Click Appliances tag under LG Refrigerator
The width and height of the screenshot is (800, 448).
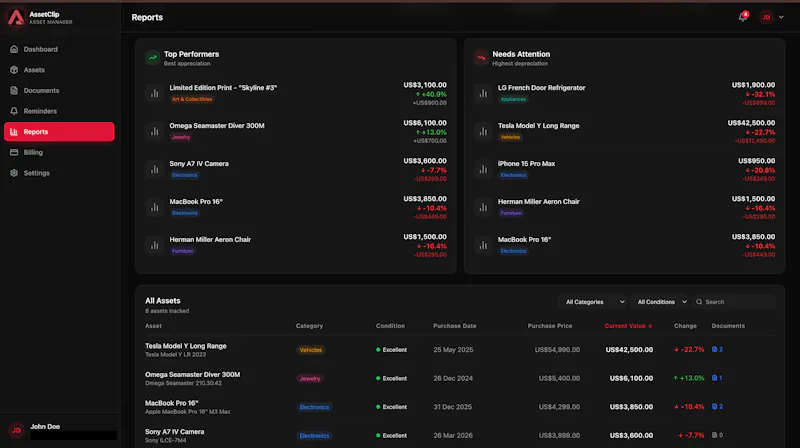(x=513, y=99)
